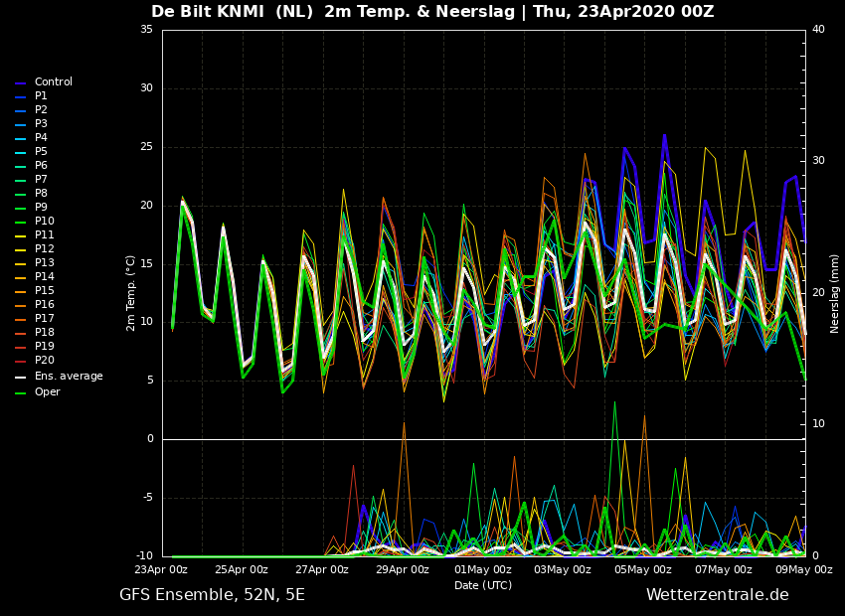845x616 pixels.
Task: Click the 2m Temp. (°C) axis label
Action: 130,292
